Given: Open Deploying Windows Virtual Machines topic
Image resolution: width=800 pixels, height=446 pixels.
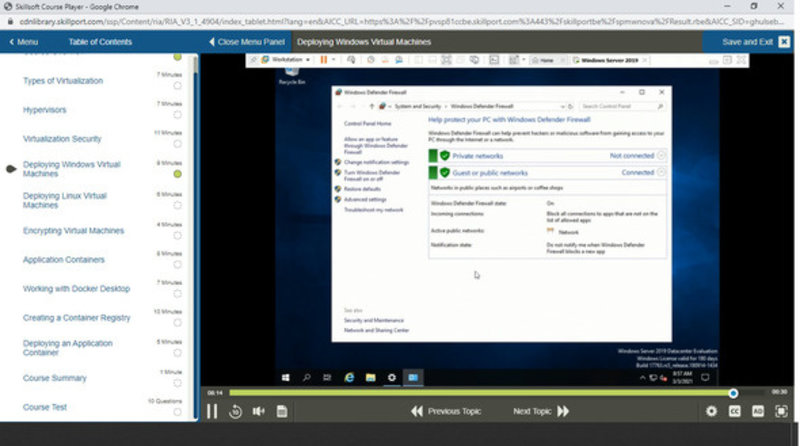Looking at the screenshot, I should coord(71,169).
